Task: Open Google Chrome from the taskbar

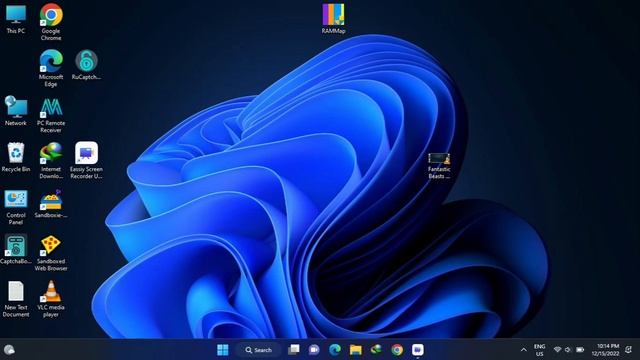Action: pyautogui.click(x=397, y=350)
